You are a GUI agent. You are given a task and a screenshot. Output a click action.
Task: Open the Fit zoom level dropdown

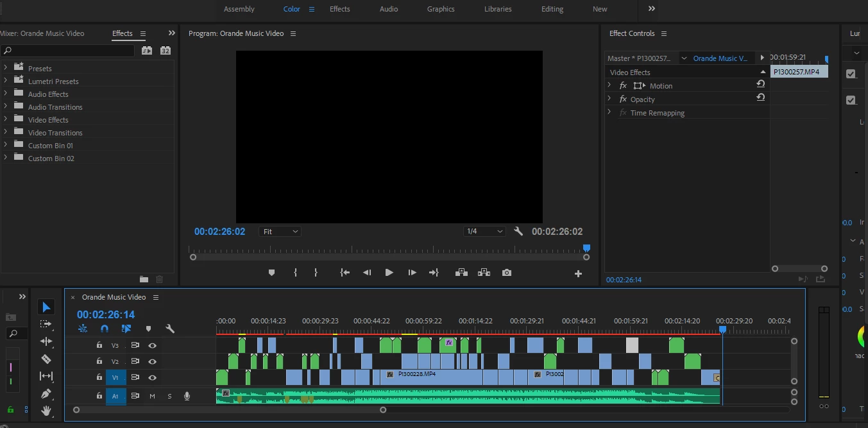tap(280, 231)
